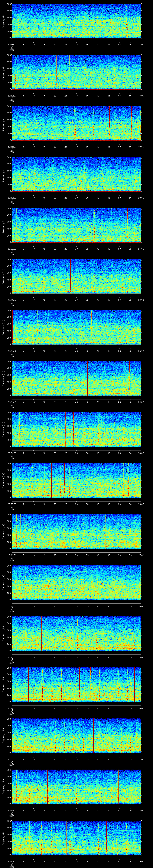Select the 31:00 end time label
The width and height of the screenshot is (153, 868).
tap(141, 759)
